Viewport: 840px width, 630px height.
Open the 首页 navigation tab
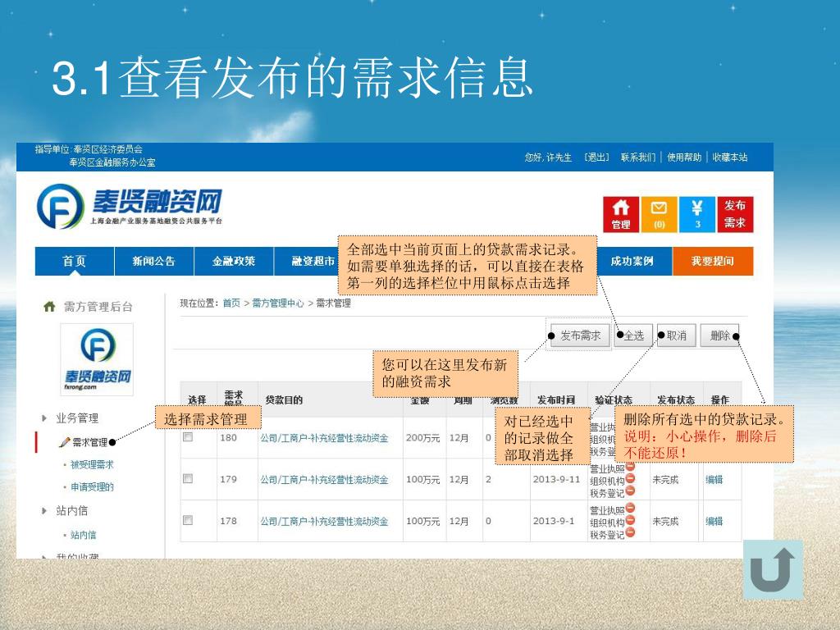pyautogui.click(x=74, y=261)
